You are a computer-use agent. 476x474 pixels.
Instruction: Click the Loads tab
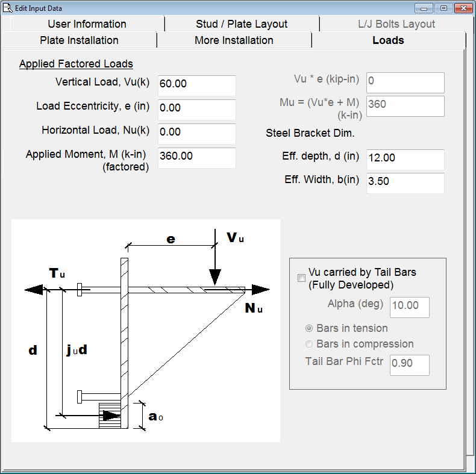(x=388, y=40)
